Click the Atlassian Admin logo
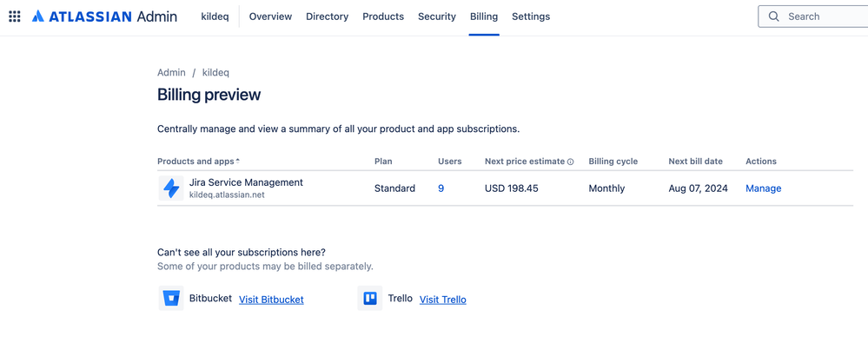The width and height of the screenshot is (868, 343). tap(104, 16)
